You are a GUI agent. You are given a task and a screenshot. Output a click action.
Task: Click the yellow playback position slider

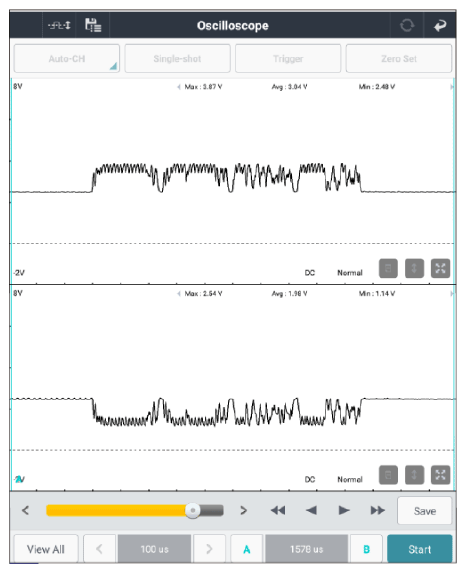click(x=135, y=510)
